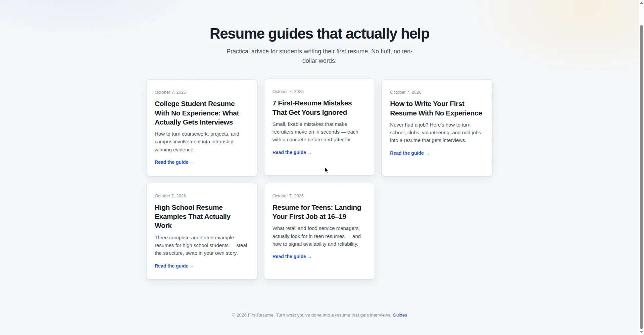Screen dimensions: 644x335
Task: Click Read the guide under Resume for Teens
Action: (x=292, y=256)
